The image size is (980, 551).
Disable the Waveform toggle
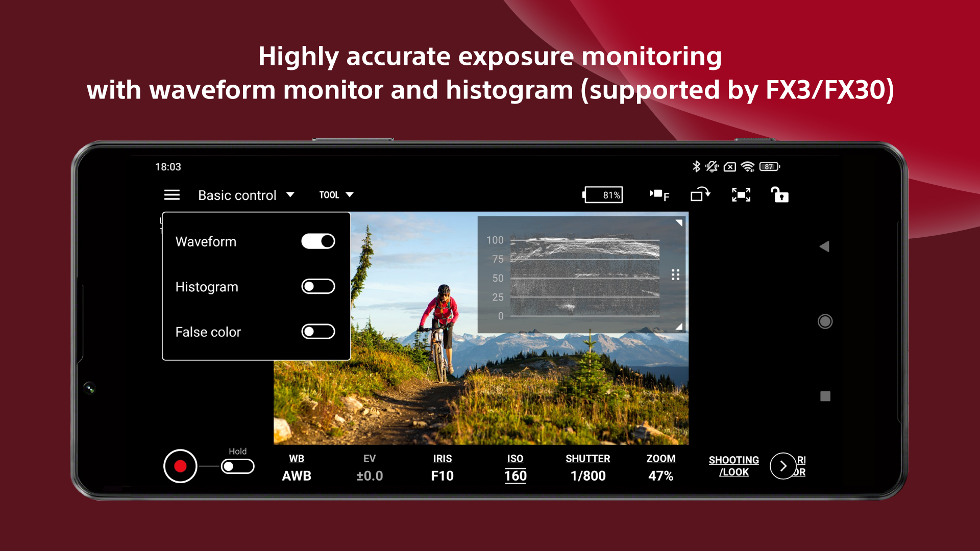pos(318,241)
